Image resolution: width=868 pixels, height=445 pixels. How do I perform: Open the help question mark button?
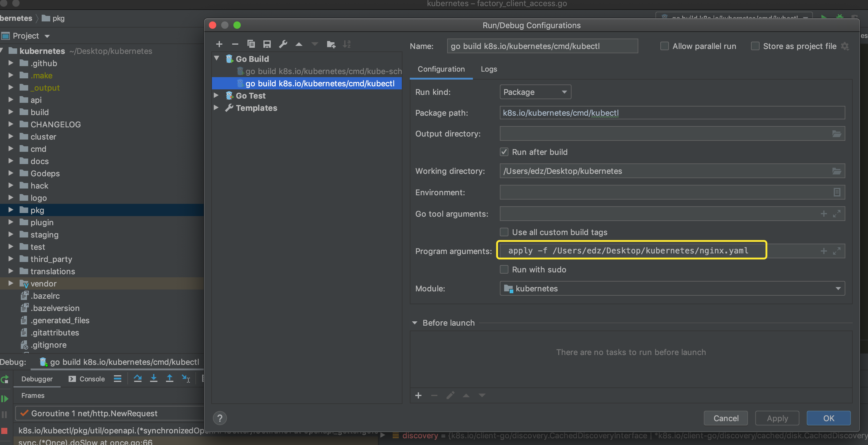coord(220,418)
